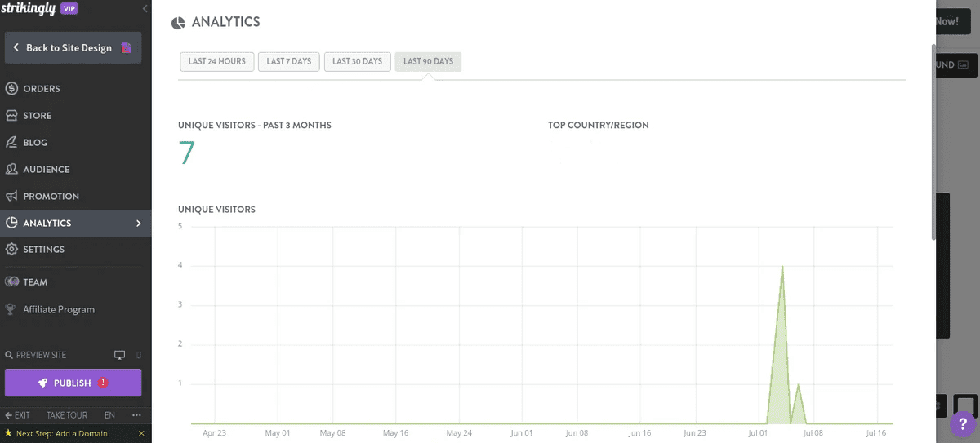Open the three-dots more menu
Screen dimensions: 980x443
click(x=136, y=414)
